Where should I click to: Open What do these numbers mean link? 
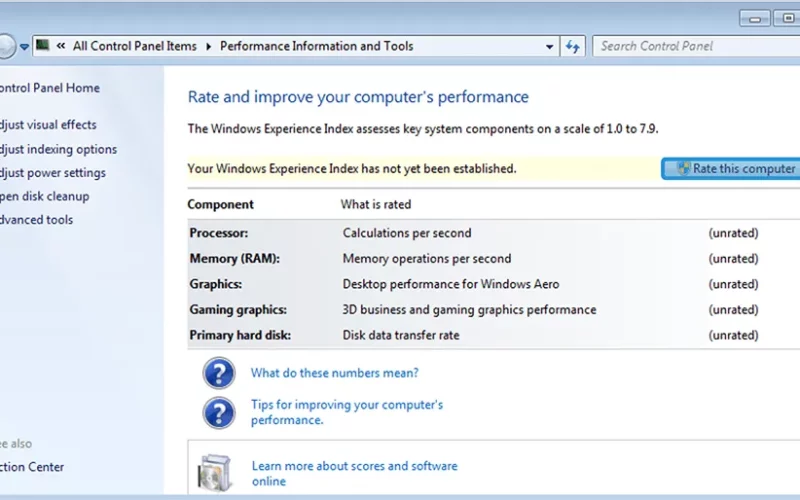point(334,373)
